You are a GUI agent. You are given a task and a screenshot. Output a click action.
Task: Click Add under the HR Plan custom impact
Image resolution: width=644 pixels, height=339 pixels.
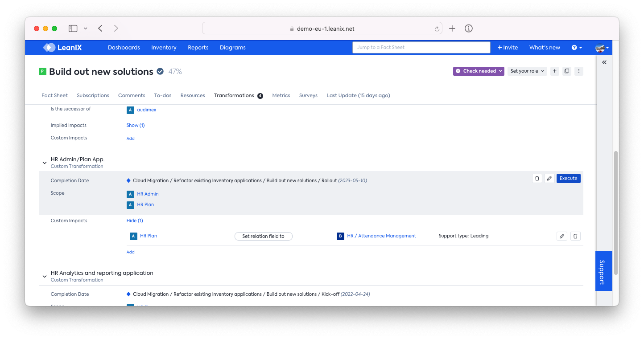pyautogui.click(x=130, y=252)
